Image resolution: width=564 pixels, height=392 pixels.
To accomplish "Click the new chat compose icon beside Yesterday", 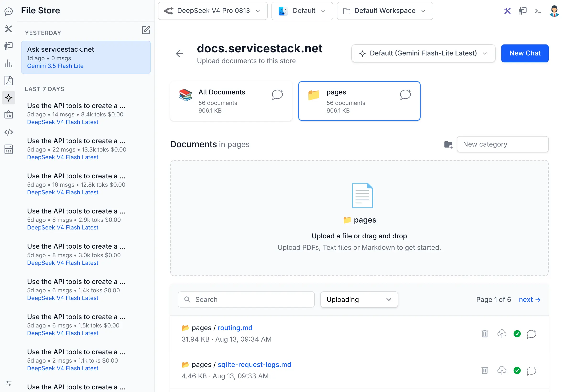I will (x=146, y=30).
